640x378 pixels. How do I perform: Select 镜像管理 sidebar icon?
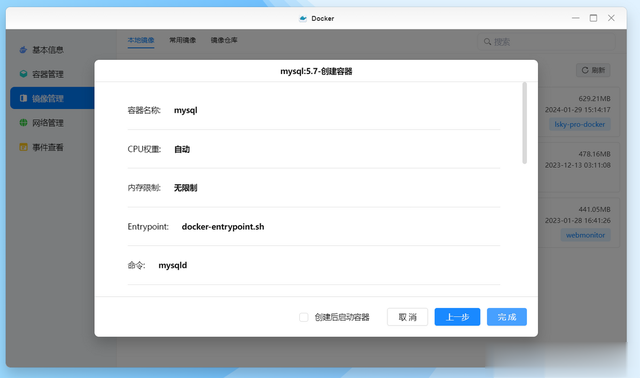pyautogui.click(x=23, y=98)
